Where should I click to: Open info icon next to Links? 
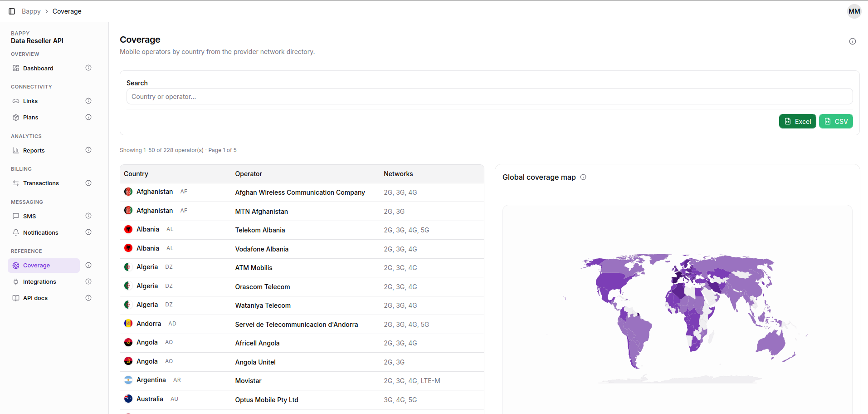pos(88,101)
